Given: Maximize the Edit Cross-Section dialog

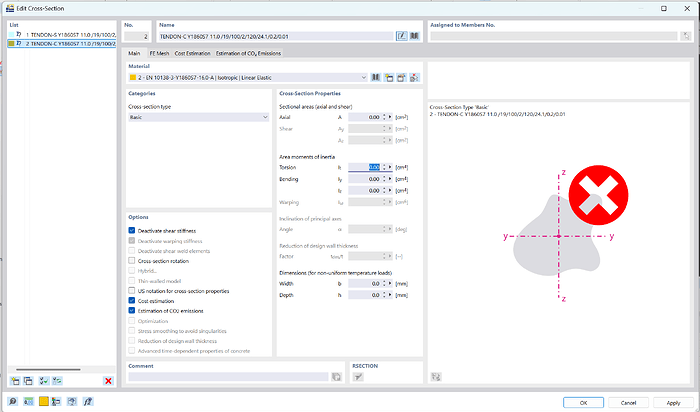Looking at the screenshot, I should coord(664,8).
